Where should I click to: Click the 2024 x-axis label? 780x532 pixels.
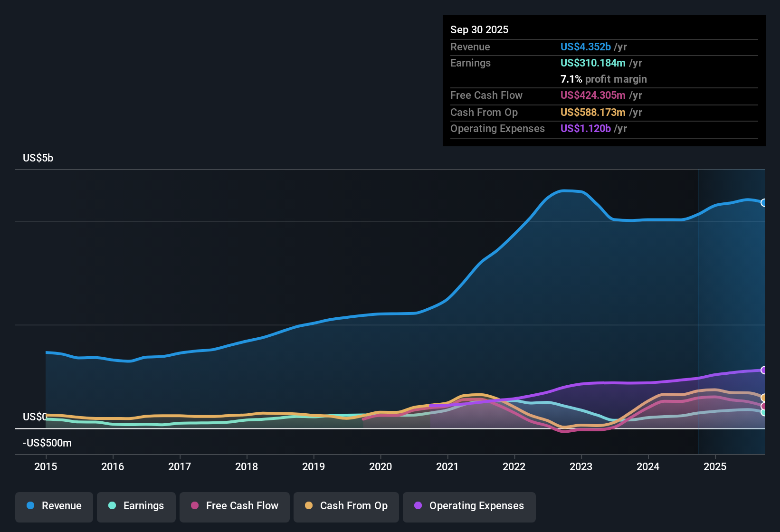click(x=648, y=466)
